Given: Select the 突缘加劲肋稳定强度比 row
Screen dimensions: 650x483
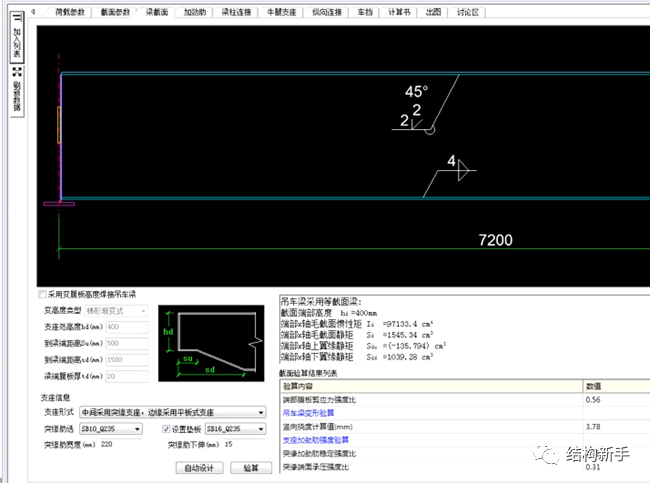Looking at the screenshot, I should pos(465,454).
